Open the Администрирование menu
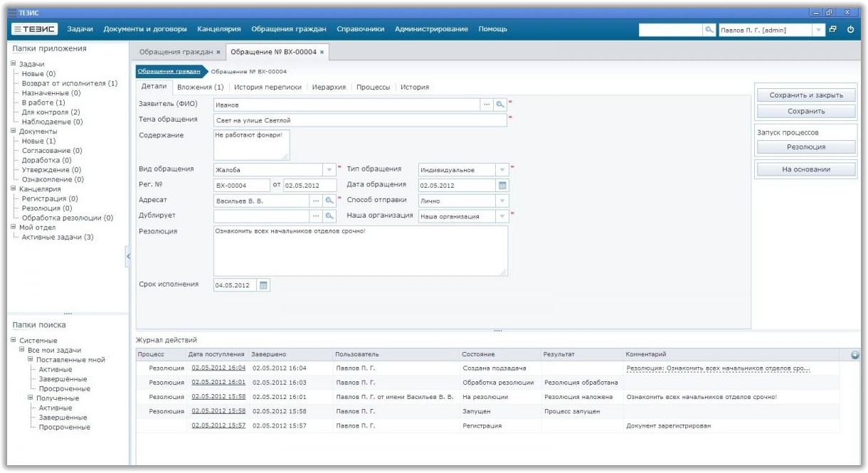Viewport: 868px width, 473px height. [x=431, y=29]
